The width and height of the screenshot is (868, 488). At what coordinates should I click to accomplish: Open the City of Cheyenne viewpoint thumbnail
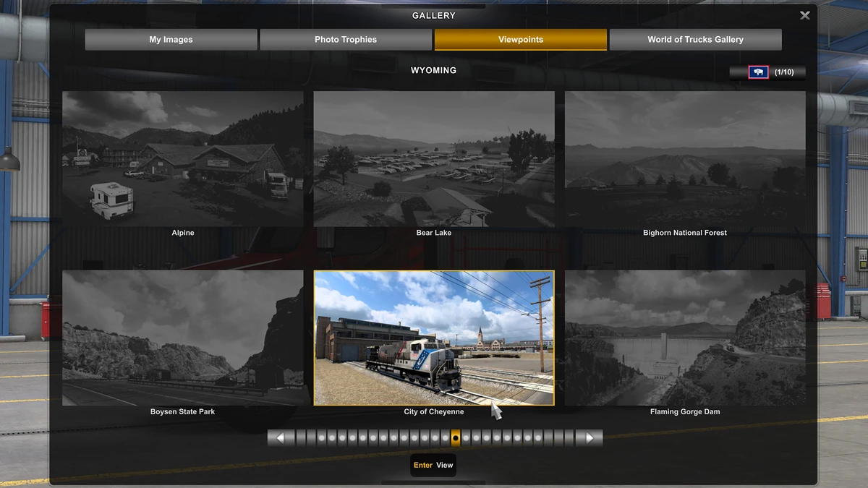tap(433, 338)
